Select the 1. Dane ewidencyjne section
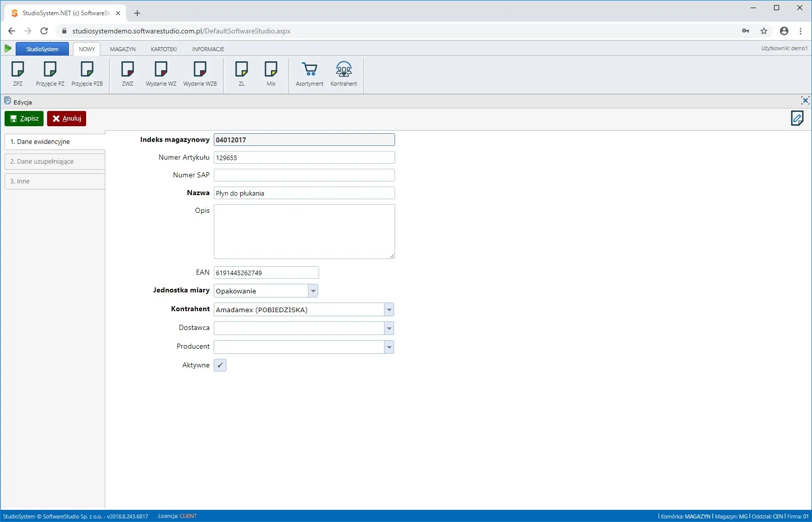Screen dimensions: 812x522 pyautogui.click(x=55, y=141)
